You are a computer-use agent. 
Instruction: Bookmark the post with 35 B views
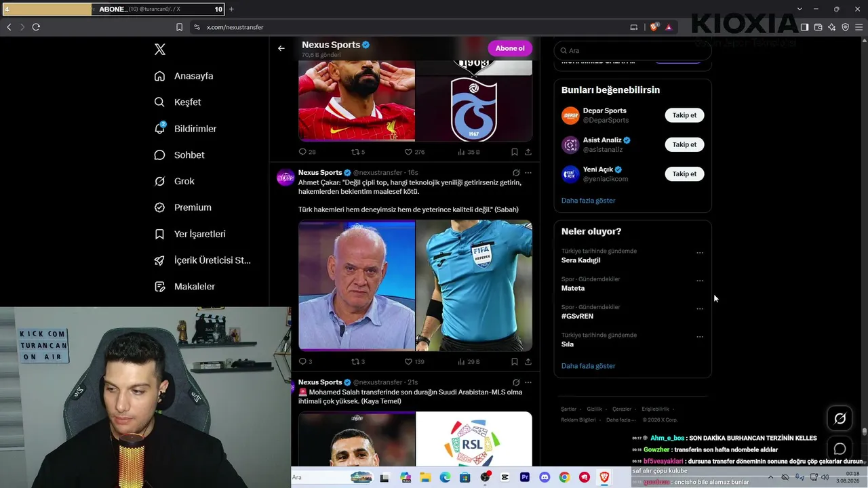[x=515, y=152]
